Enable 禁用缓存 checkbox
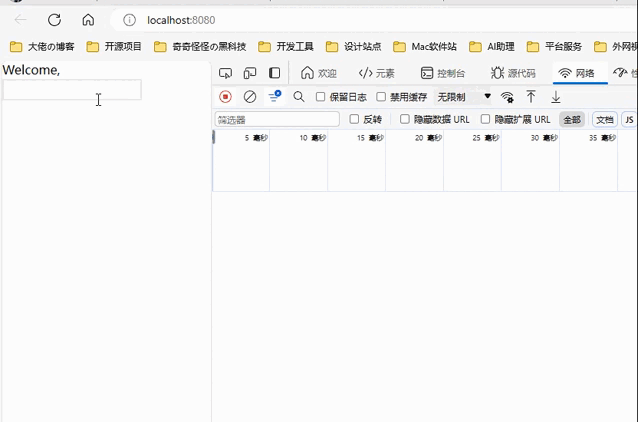638x422 pixels. (381, 97)
